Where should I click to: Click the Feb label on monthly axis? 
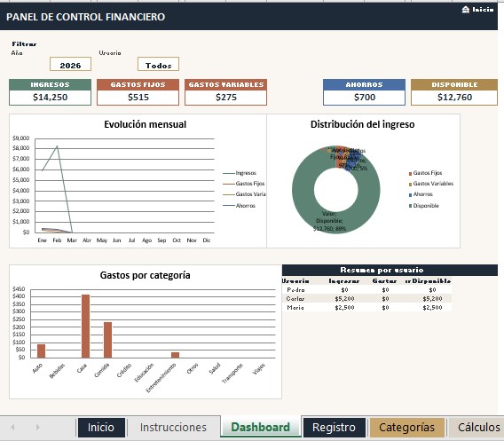coord(57,240)
